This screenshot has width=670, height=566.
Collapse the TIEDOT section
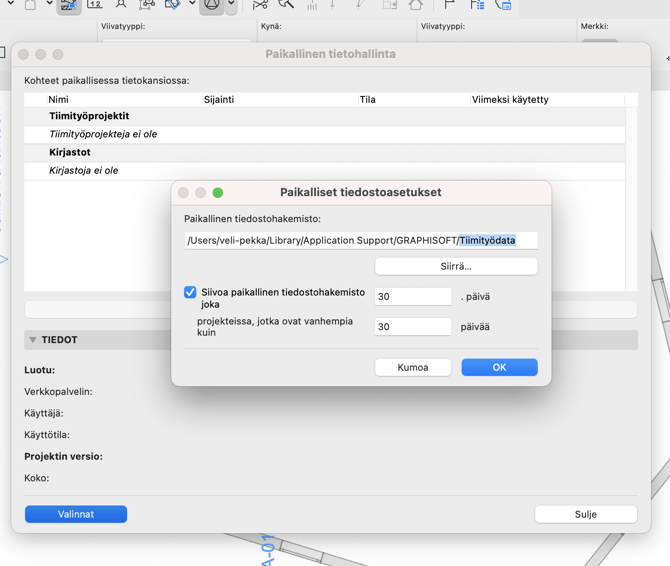click(33, 340)
